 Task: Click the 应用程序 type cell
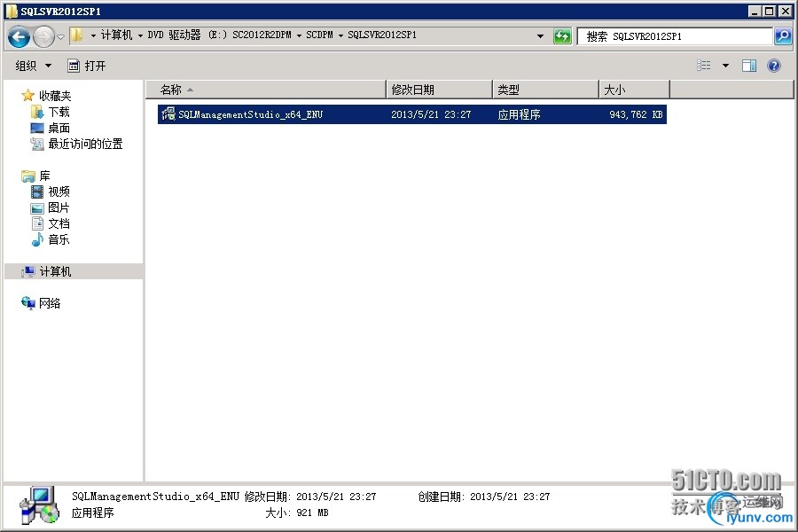click(519, 114)
